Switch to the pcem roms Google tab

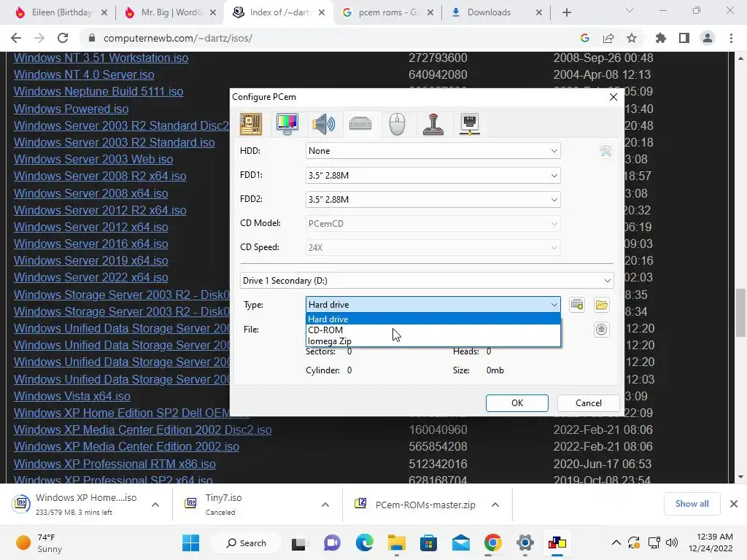(x=387, y=12)
